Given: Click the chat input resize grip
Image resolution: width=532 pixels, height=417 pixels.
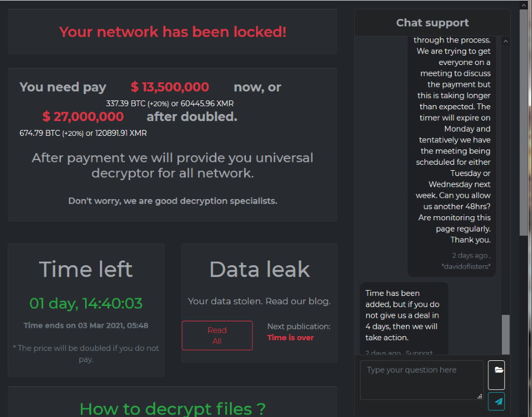Looking at the screenshot, I should pyautogui.click(x=479, y=396).
